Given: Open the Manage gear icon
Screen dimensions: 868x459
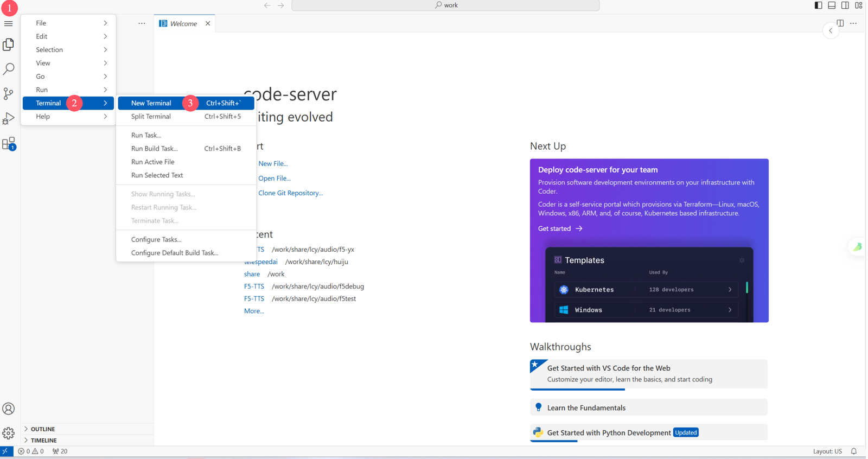Looking at the screenshot, I should pyautogui.click(x=9, y=433).
